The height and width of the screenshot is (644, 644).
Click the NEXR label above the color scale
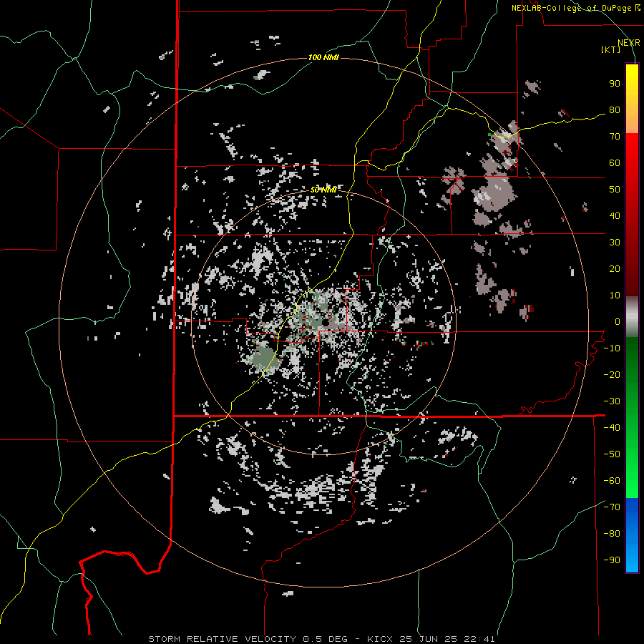coord(628,43)
